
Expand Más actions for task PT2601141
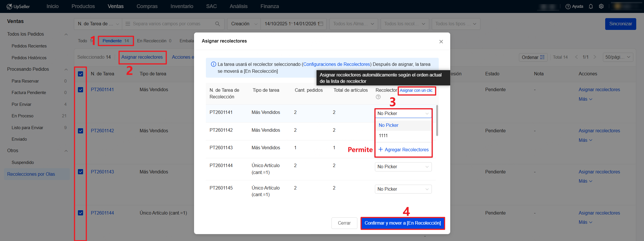tap(585, 99)
